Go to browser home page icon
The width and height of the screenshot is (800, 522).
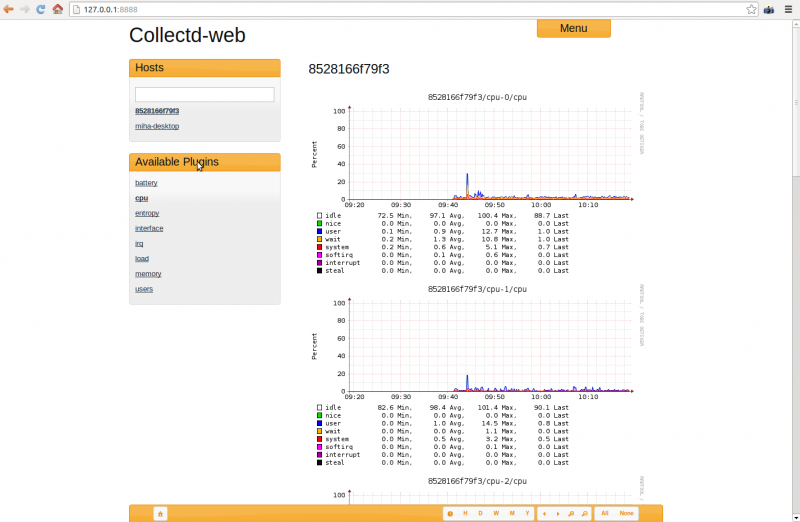point(58,9)
